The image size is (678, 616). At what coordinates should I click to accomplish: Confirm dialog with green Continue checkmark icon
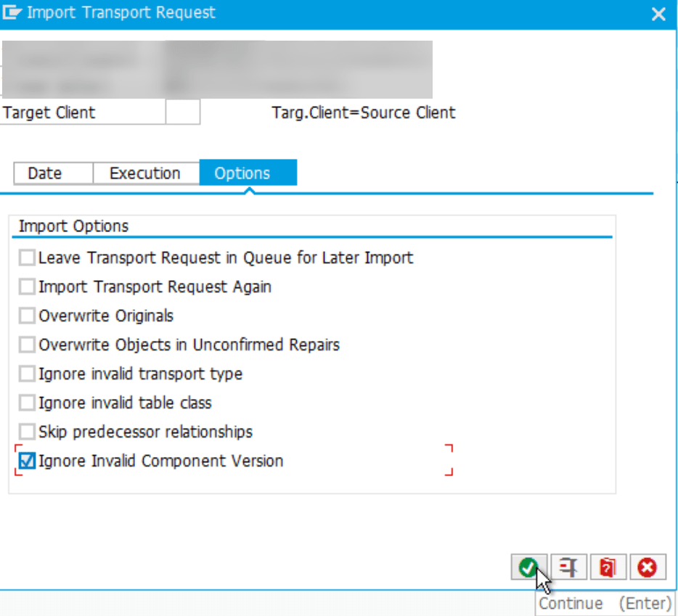pos(528,567)
